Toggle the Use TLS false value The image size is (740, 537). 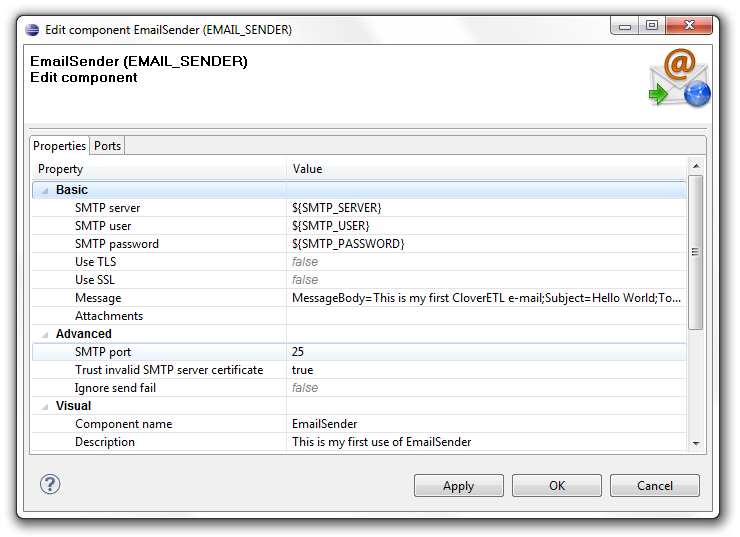[x=486, y=261]
